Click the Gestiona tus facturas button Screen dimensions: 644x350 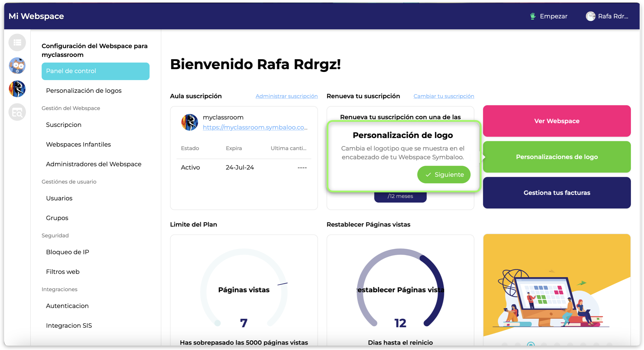pyautogui.click(x=557, y=193)
